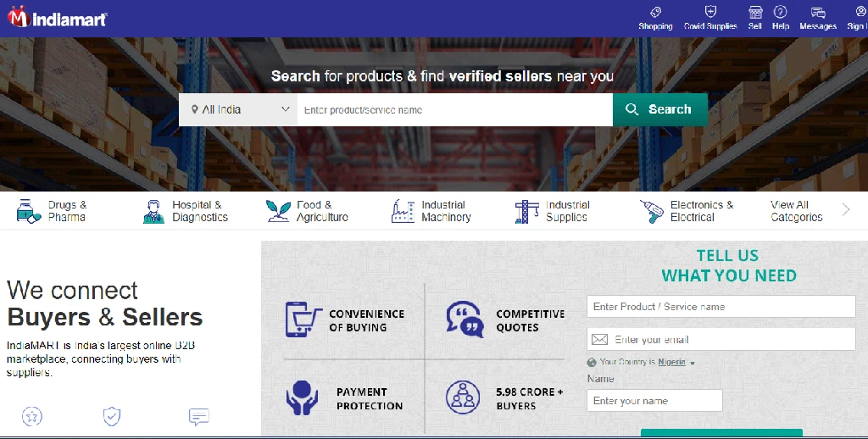
Task: Open Drugs & Pharma category
Action: 52,211
